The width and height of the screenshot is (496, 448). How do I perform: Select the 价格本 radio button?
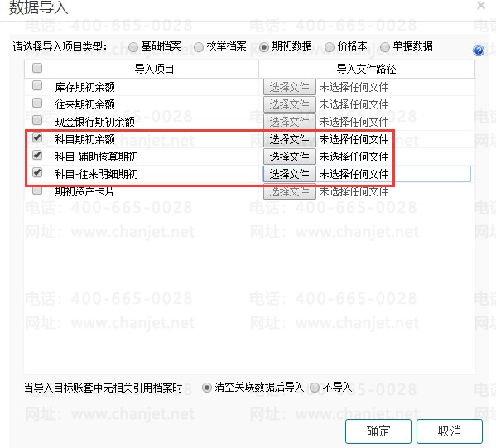[330, 47]
